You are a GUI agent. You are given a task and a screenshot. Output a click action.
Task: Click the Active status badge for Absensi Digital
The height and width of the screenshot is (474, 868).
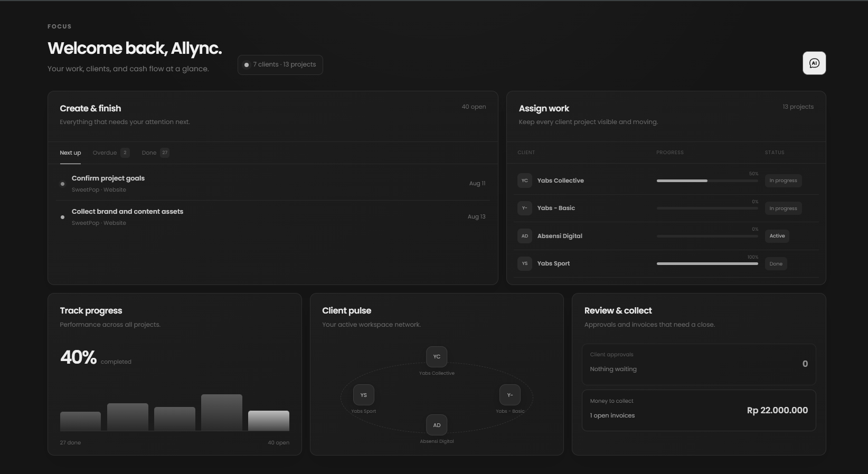pos(777,236)
